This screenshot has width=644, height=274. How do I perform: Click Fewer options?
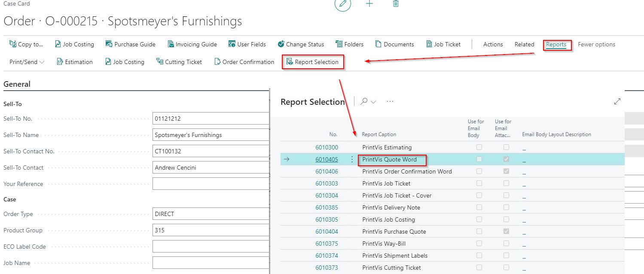click(x=596, y=44)
